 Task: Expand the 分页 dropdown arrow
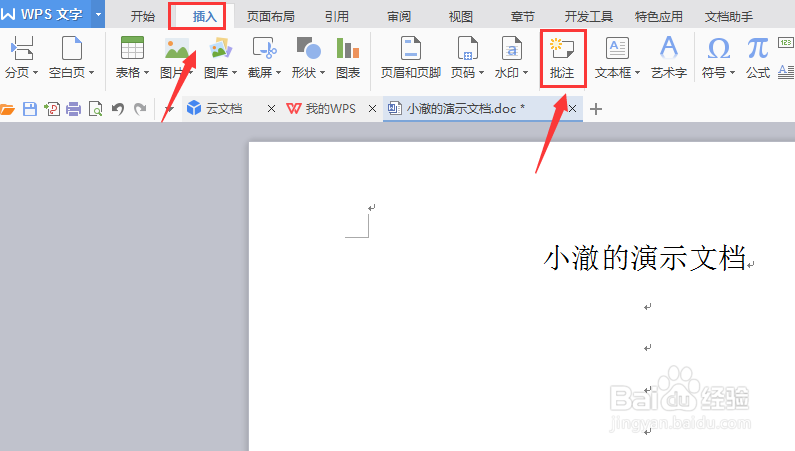pyautogui.click(x=35, y=72)
